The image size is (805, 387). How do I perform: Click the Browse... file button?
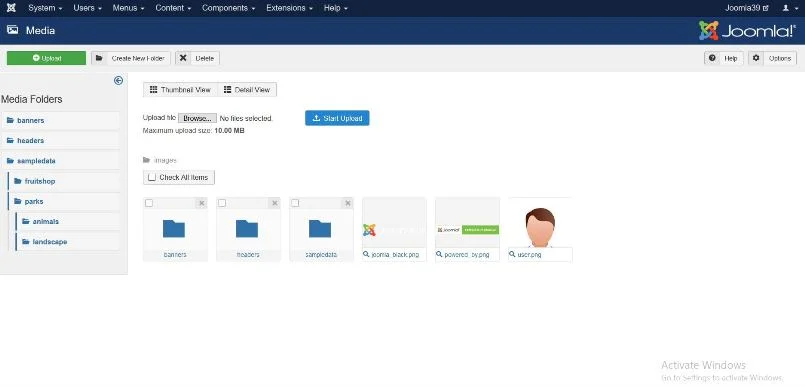coord(197,118)
